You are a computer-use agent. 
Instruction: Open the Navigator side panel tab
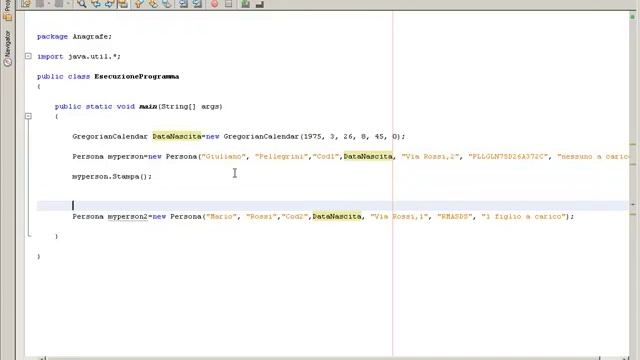click(x=7, y=49)
